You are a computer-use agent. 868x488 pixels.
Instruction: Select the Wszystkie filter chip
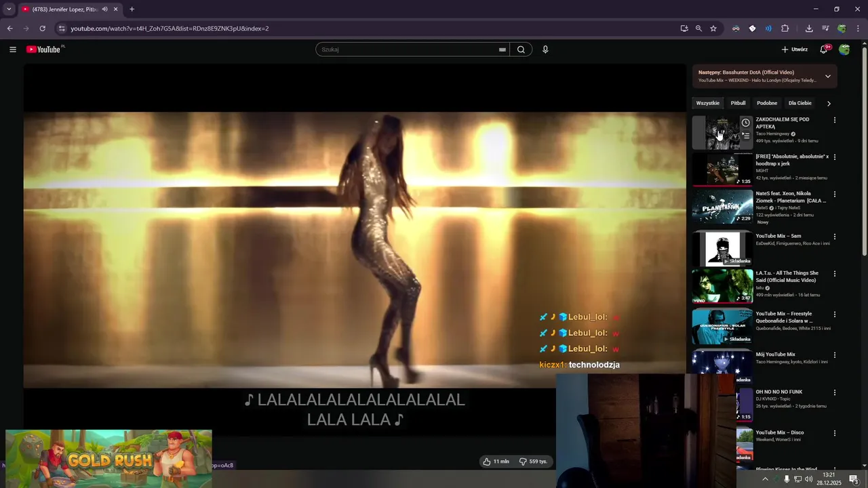click(x=708, y=103)
